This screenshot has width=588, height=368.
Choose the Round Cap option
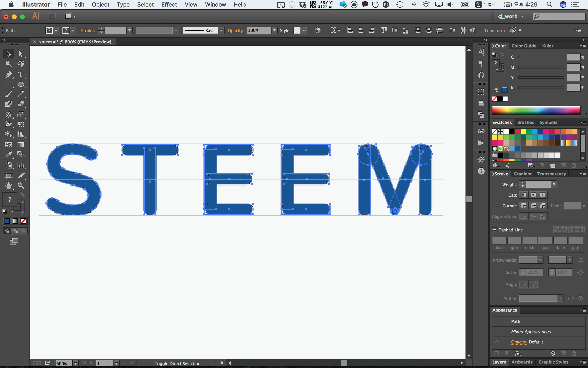(x=533, y=195)
